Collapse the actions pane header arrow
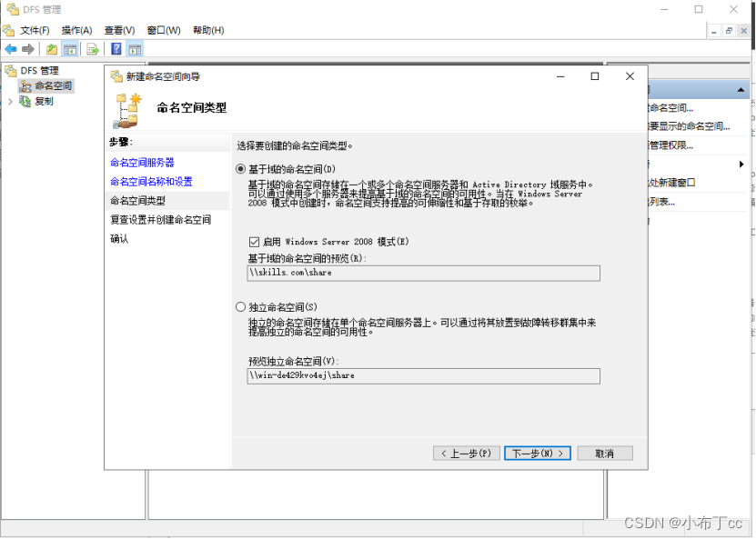The image size is (756, 539). (741, 90)
